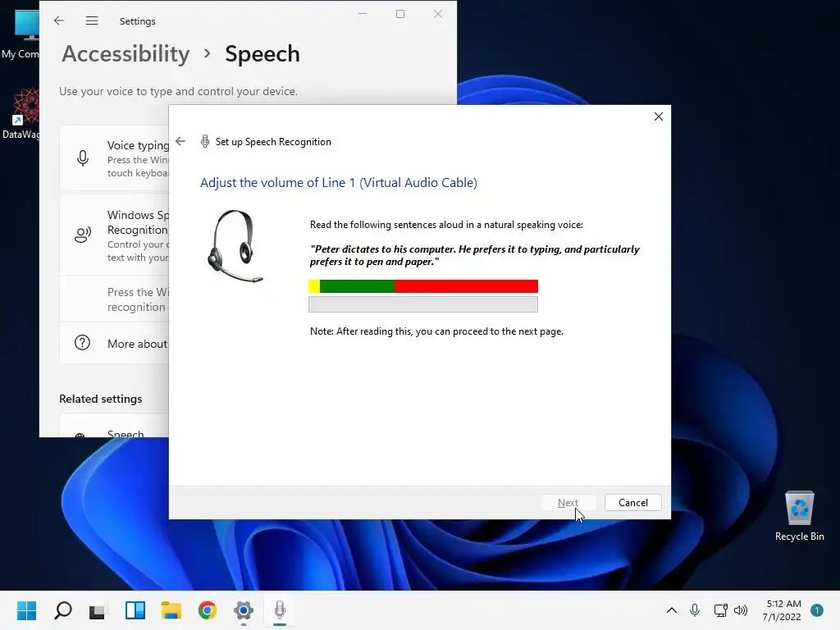Open Widgets from the taskbar
Screen dimensions: 840x630
(135, 610)
